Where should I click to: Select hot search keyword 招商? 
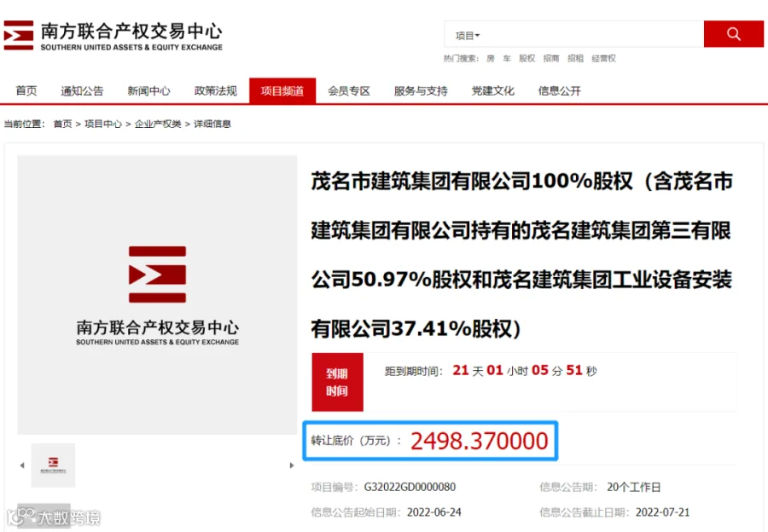(x=551, y=58)
